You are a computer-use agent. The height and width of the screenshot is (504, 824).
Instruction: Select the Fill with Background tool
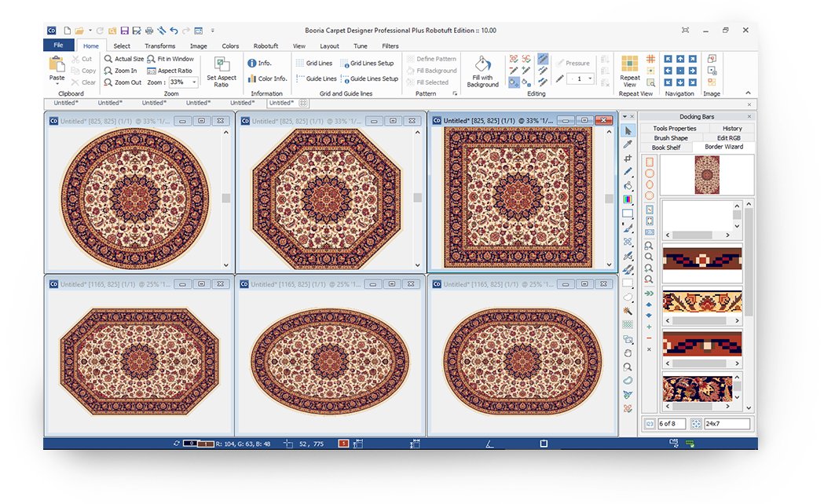[x=482, y=72]
